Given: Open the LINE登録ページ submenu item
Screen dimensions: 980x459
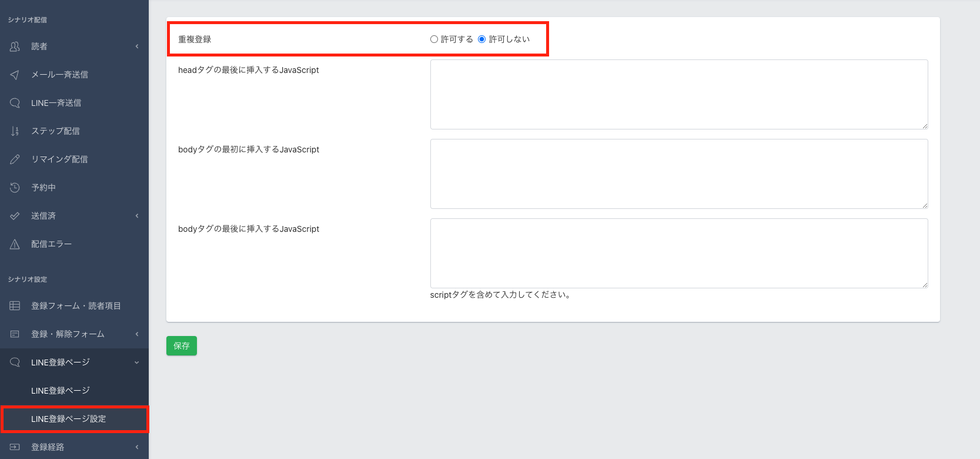Looking at the screenshot, I should tap(61, 391).
